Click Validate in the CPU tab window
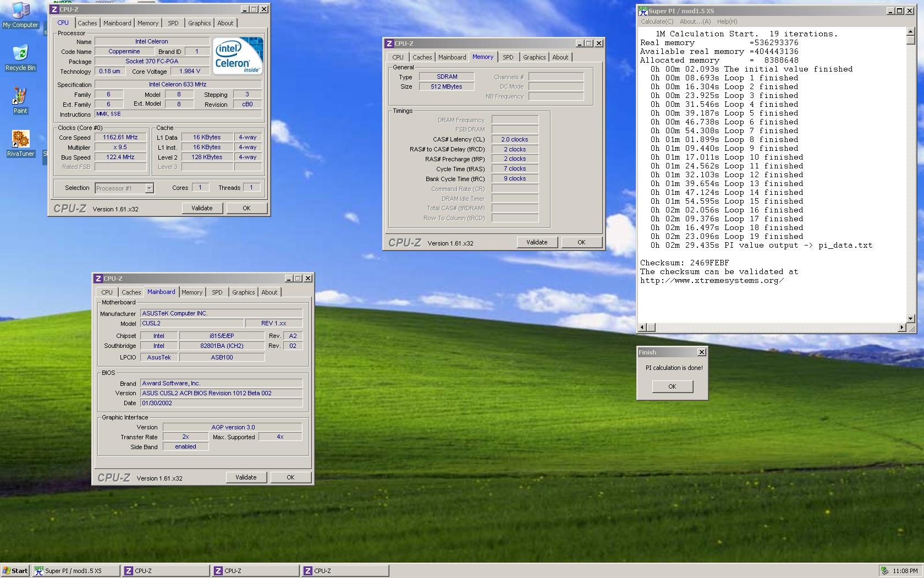924x578 pixels. point(202,208)
